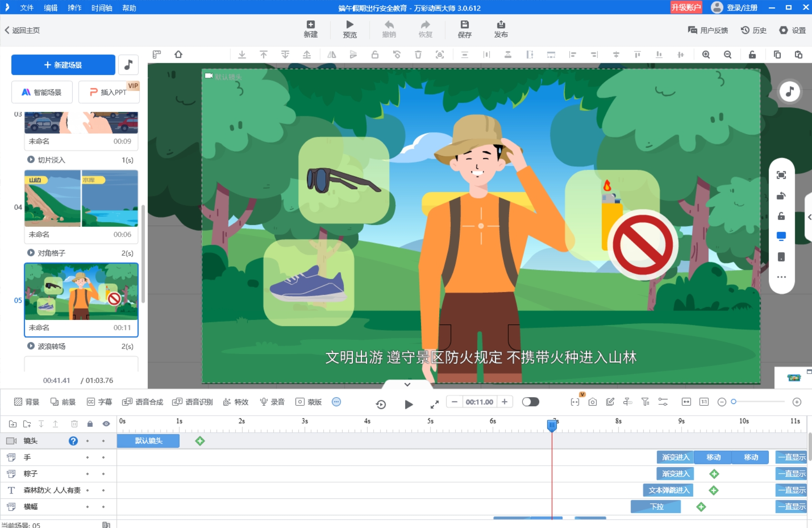Play the timeline

(409, 404)
